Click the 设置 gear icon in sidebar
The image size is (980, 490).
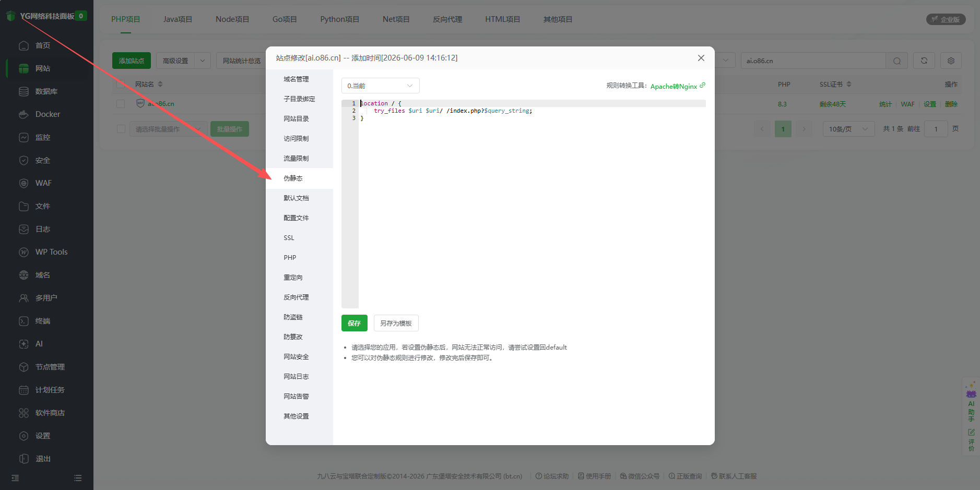coord(23,436)
